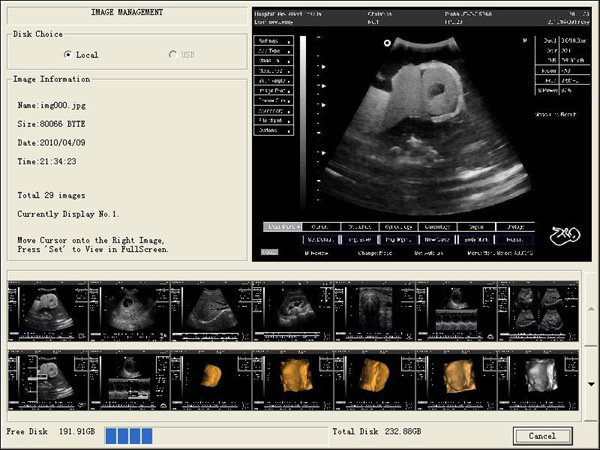Click the 'Total Disk 232.88GB' text
This screenshot has width=600, height=450.
tap(377, 432)
